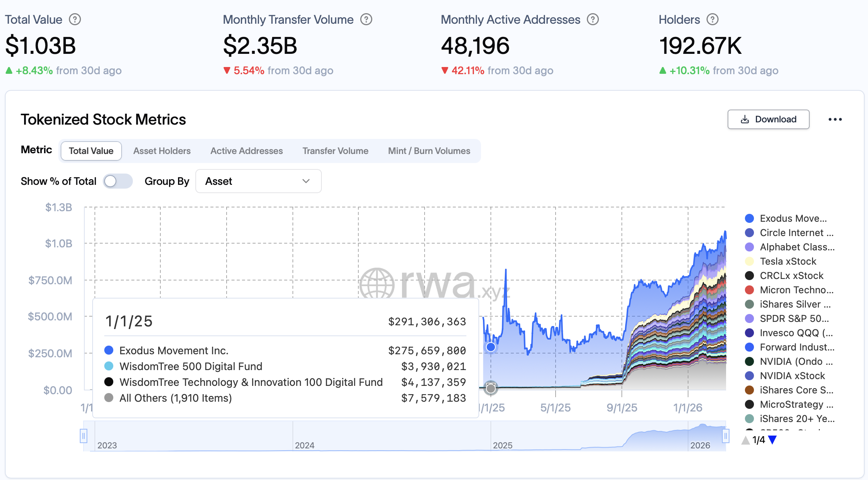Open the chart options ellipsis menu
Viewport: 868px width, 480px height.
pyautogui.click(x=836, y=119)
